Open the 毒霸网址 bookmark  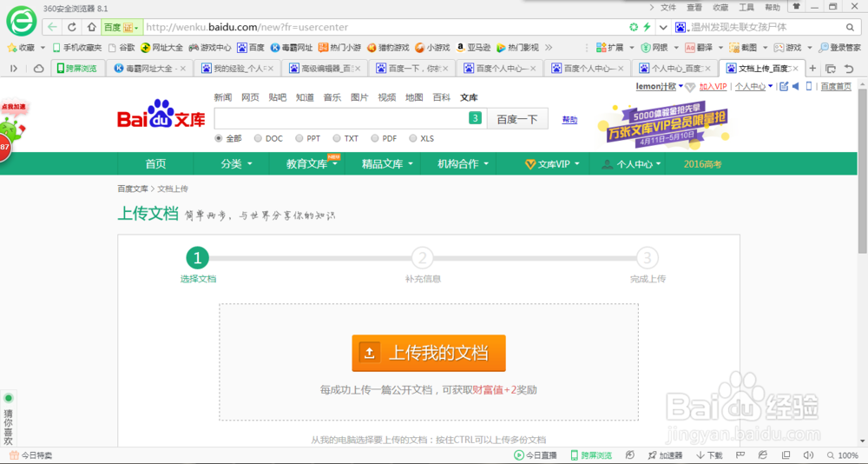coord(291,48)
